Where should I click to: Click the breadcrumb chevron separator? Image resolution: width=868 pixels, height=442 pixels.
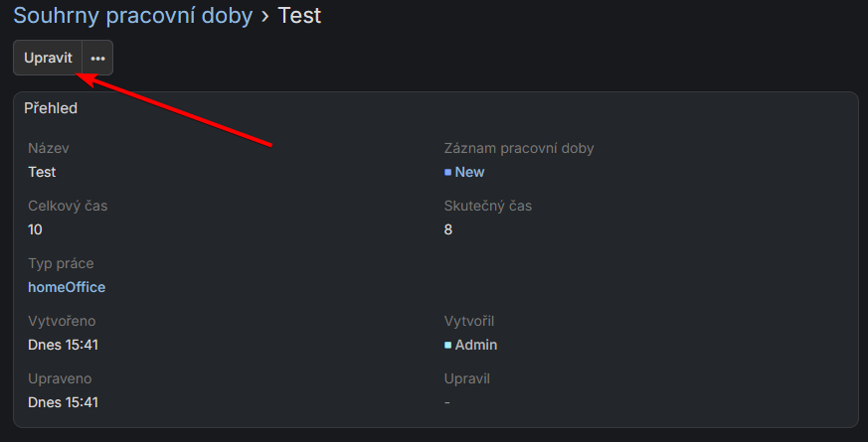[x=265, y=16]
